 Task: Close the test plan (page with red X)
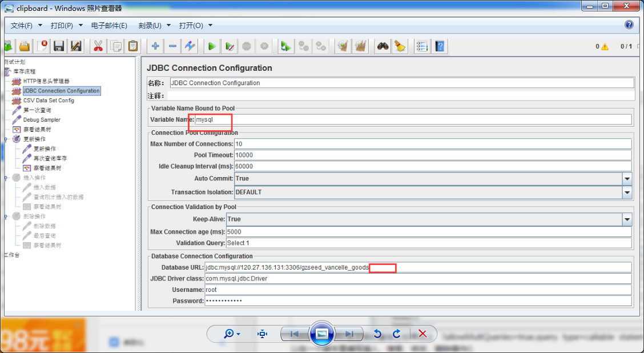42,46
